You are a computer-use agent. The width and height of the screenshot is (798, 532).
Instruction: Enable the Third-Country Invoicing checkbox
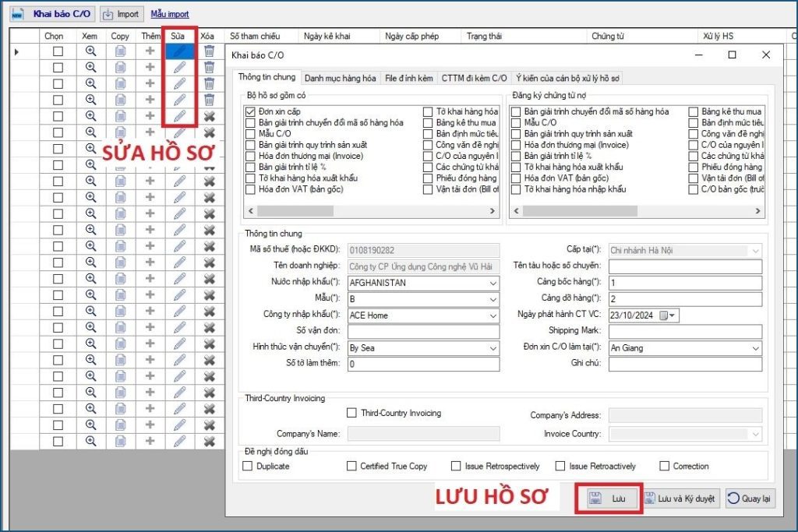(x=351, y=413)
